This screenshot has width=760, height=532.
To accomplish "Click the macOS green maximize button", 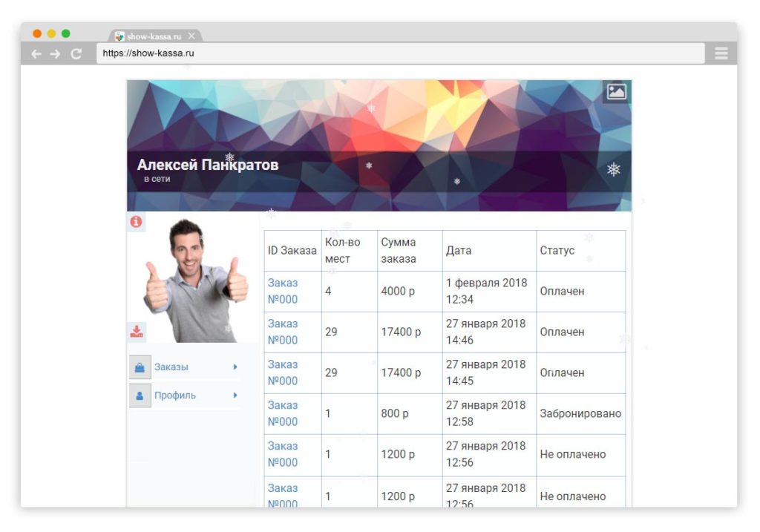I will pyautogui.click(x=66, y=33).
